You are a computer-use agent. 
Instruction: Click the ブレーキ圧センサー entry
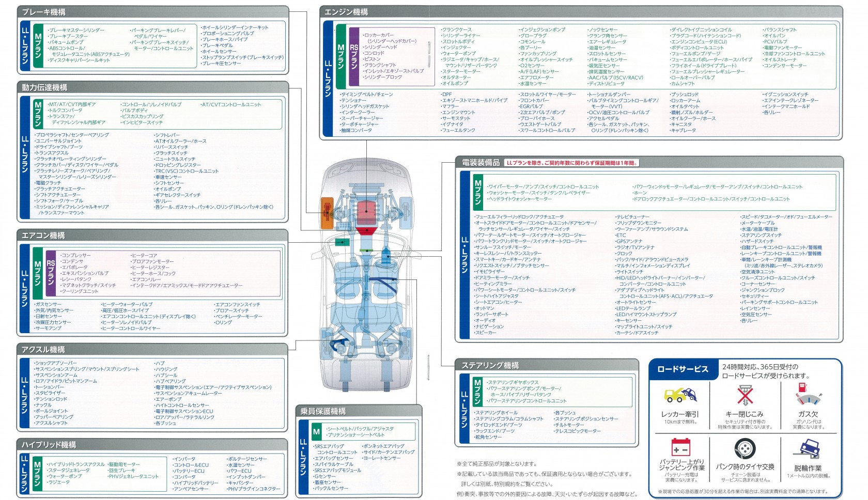(x=221, y=64)
